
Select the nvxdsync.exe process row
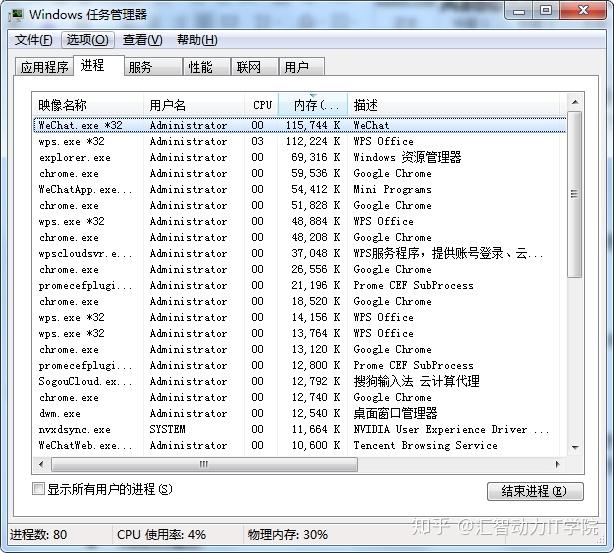pos(300,429)
